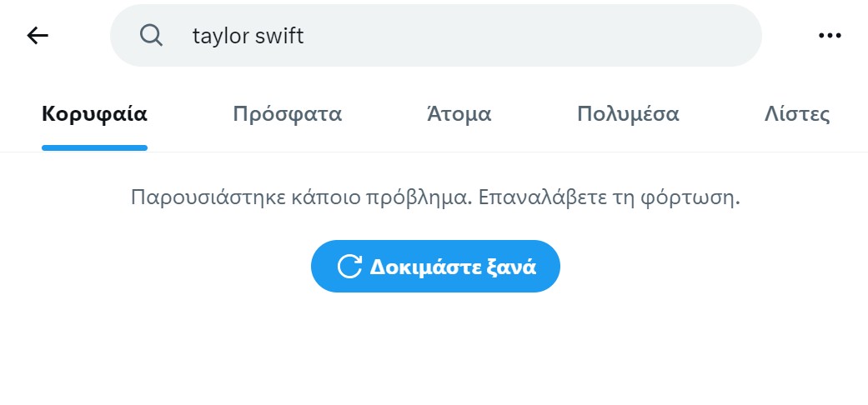Open the Πρόσφατα tab
The image size is (868, 405).
pyautogui.click(x=288, y=114)
